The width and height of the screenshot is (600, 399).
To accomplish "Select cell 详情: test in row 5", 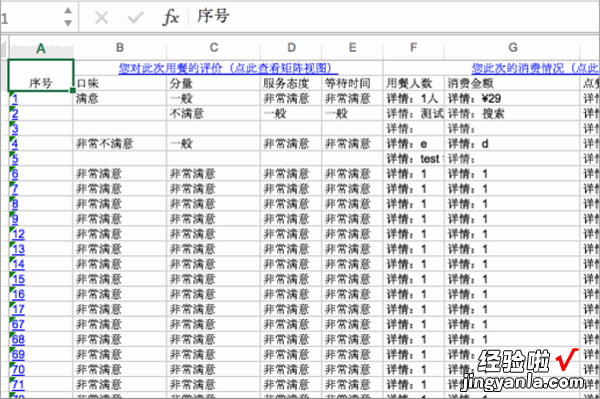I will tap(414, 159).
